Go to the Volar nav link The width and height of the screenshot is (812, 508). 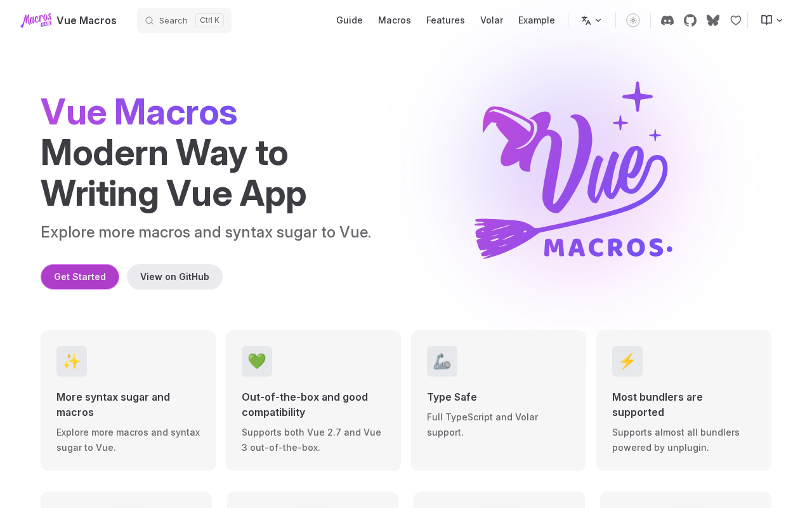pos(492,20)
